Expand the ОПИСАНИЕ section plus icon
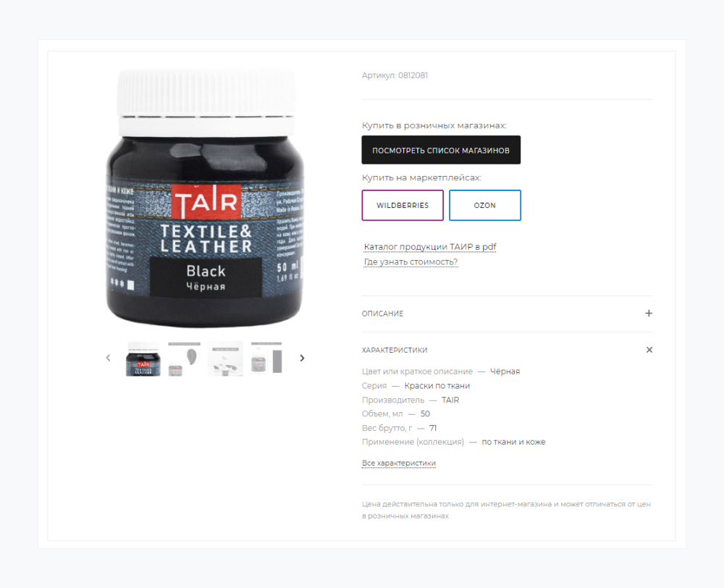The height and width of the screenshot is (588, 724). 649,313
